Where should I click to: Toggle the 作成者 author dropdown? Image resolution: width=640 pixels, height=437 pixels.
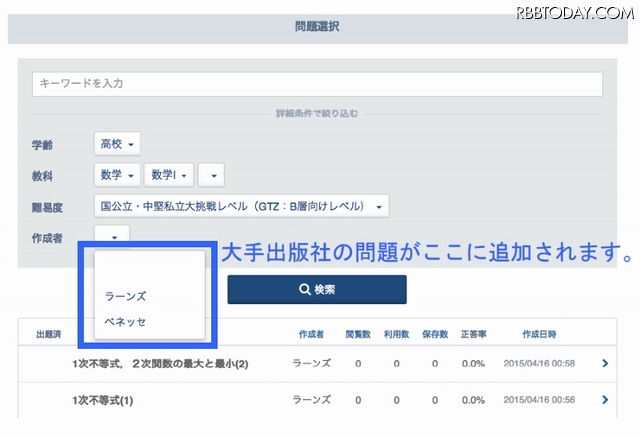click(x=112, y=236)
